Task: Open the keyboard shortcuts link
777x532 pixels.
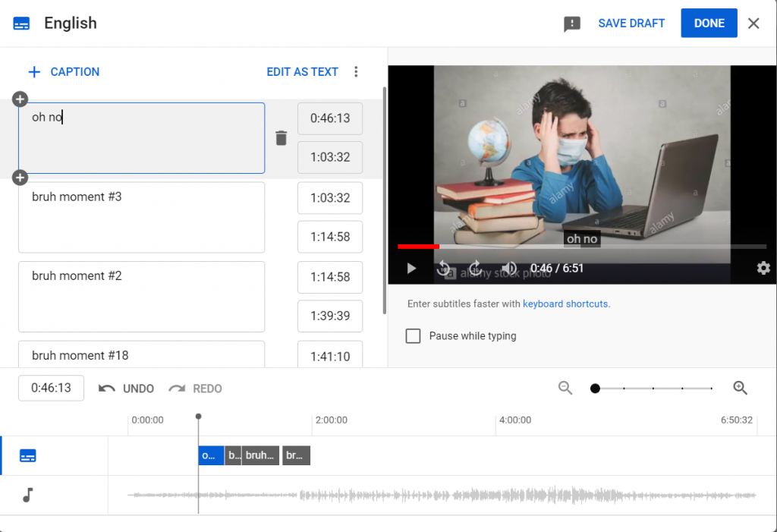Action: [x=565, y=304]
